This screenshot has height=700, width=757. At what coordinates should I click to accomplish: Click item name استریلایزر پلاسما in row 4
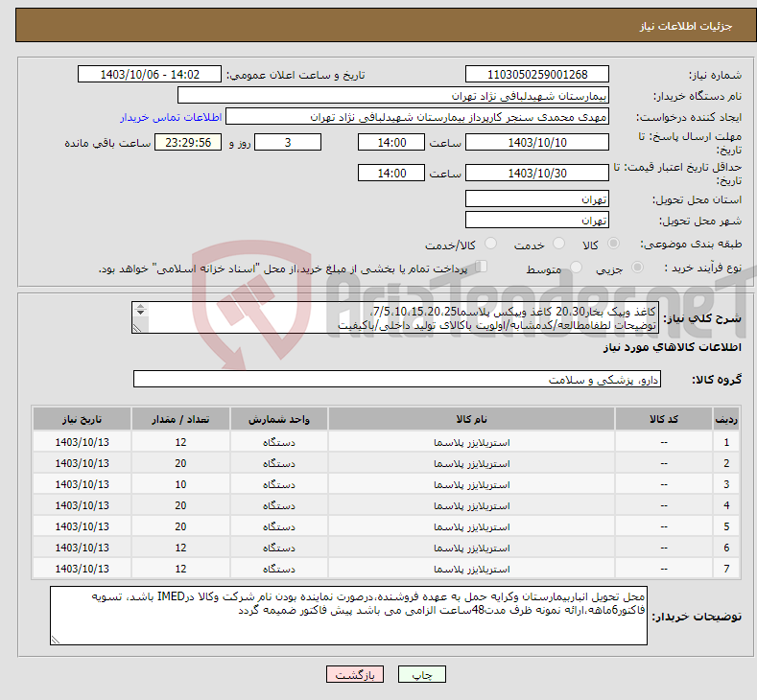472,506
